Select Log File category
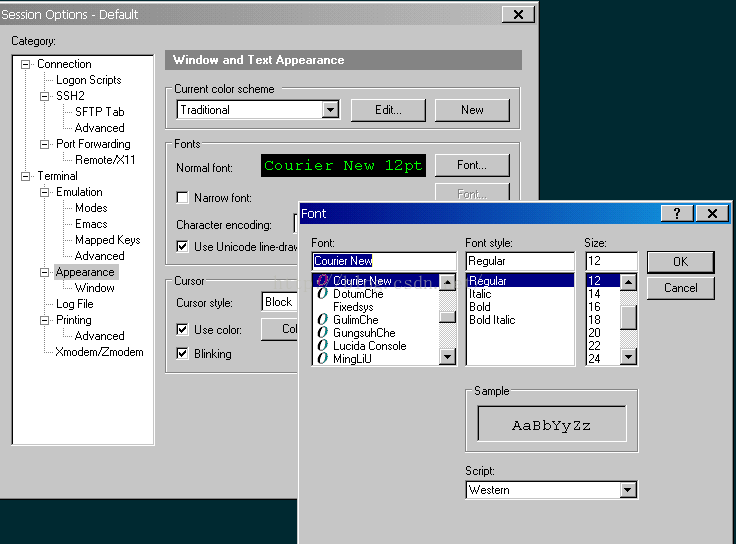Image resolution: width=736 pixels, height=544 pixels. [x=75, y=304]
